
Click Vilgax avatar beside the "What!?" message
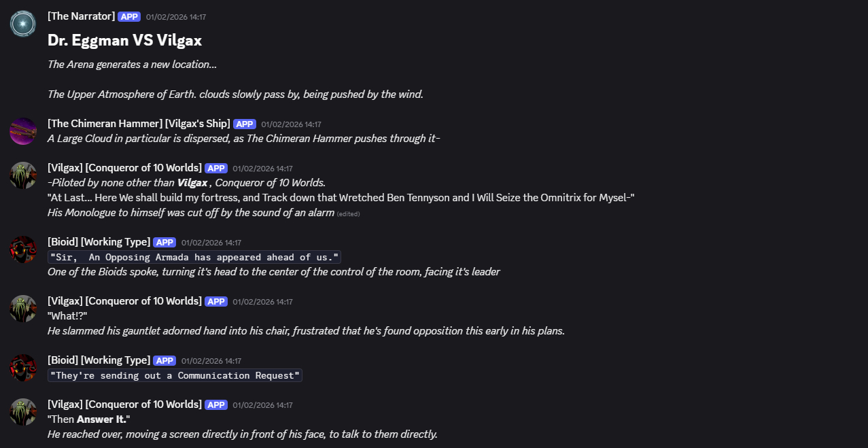pos(23,308)
